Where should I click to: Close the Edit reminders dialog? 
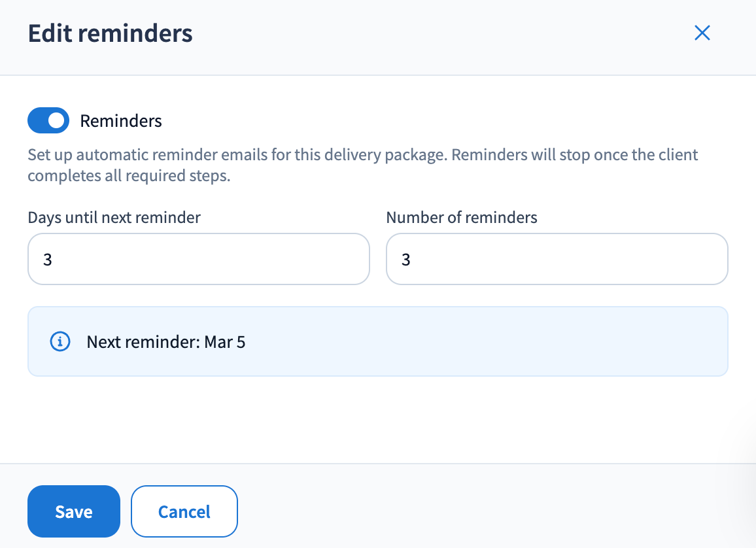coord(702,33)
